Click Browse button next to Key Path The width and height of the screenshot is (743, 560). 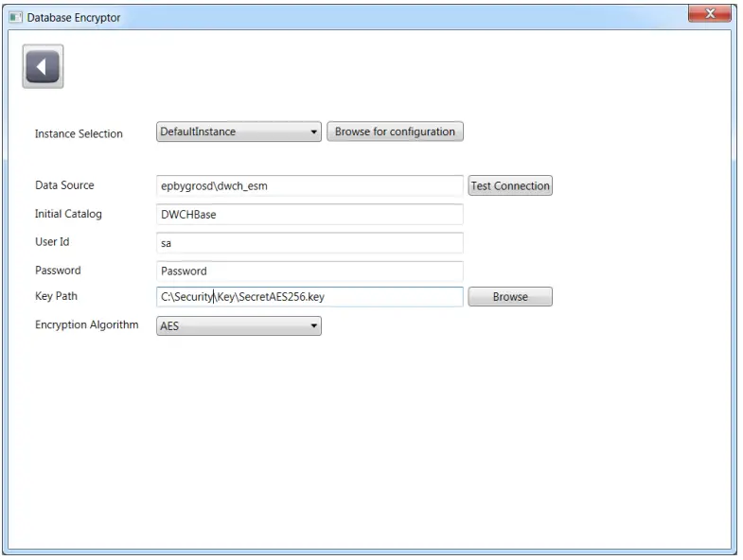[x=510, y=297]
